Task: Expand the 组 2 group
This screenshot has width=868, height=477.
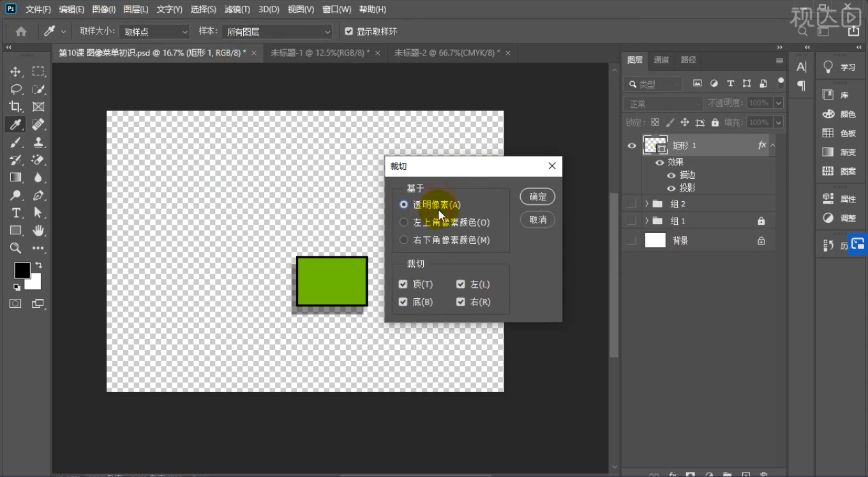Action: 647,204
